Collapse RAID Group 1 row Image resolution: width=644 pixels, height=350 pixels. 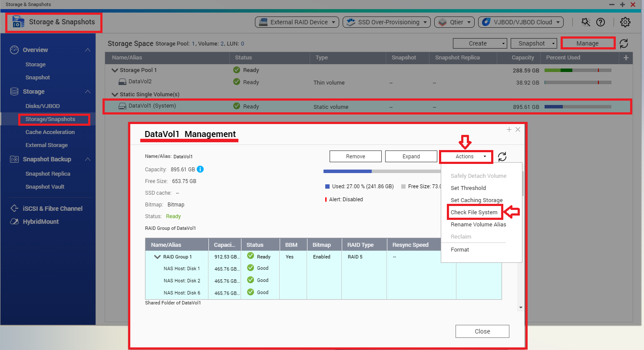coord(157,257)
